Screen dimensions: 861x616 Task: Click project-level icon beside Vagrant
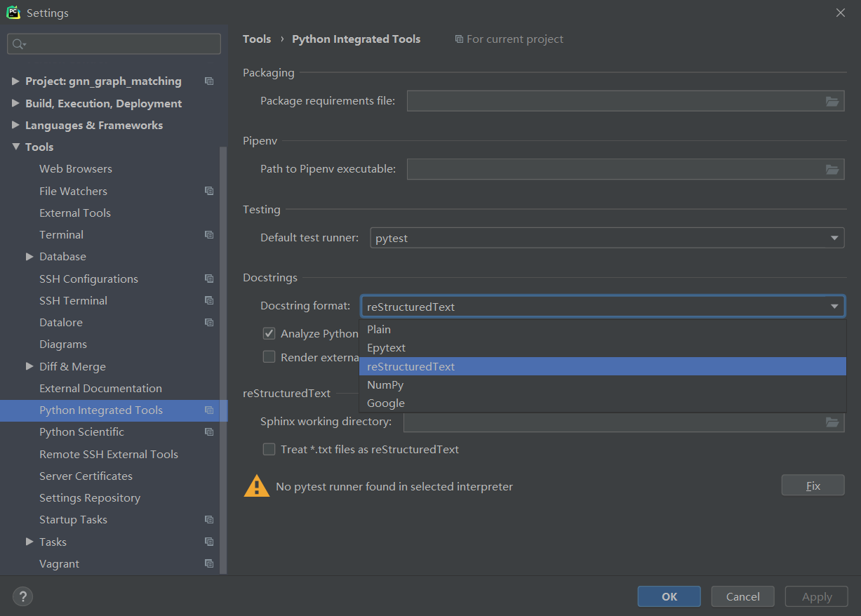(209, 563)
